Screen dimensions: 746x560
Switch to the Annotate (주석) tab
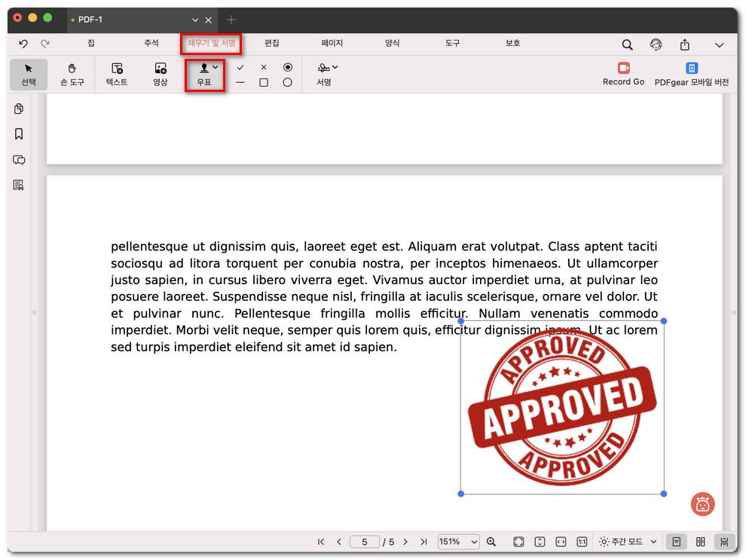[151, 44]
